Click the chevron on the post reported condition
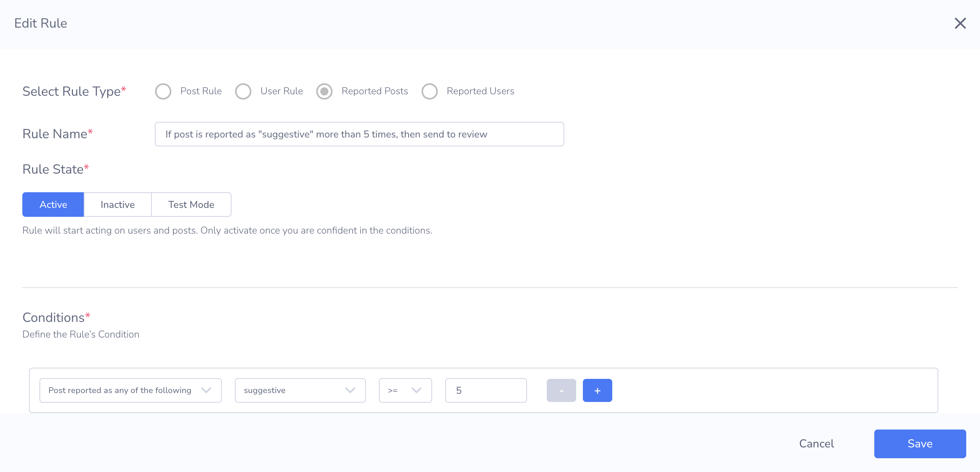Viewport: 980px width, 472px height. [206, 390]
